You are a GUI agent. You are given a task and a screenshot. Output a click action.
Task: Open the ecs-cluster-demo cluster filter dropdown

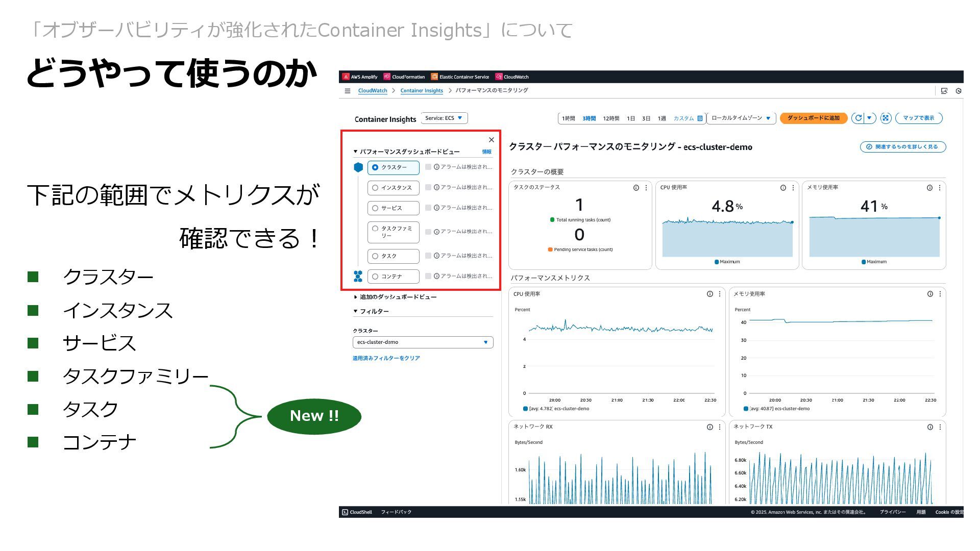click(x=423, y=342)
